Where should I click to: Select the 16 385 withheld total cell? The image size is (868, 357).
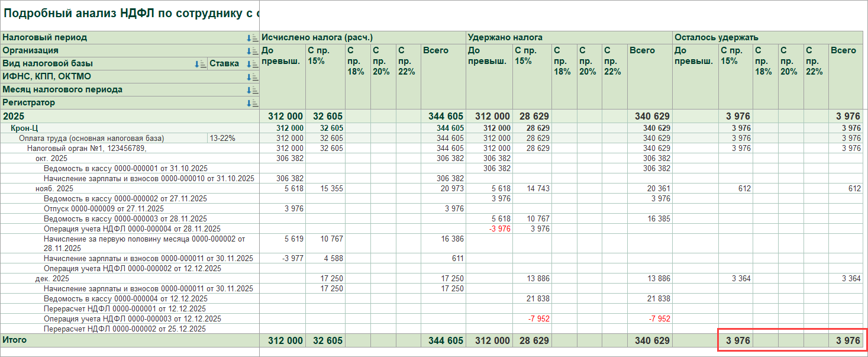650,219
